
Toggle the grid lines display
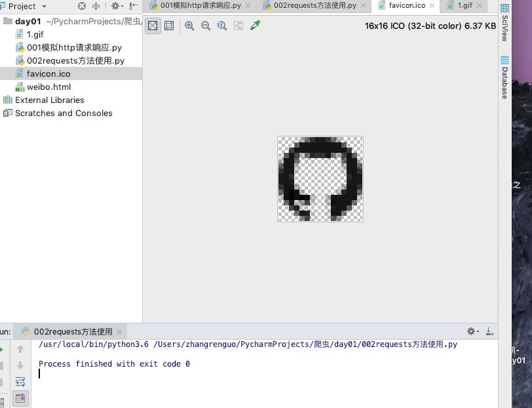click(x=169, y=26)
